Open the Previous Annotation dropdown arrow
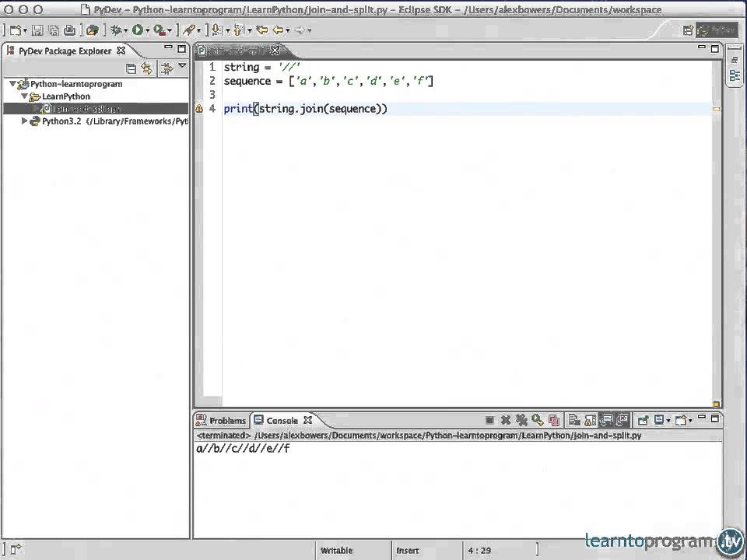The image size is (747, 560). (x=249, y=31)
